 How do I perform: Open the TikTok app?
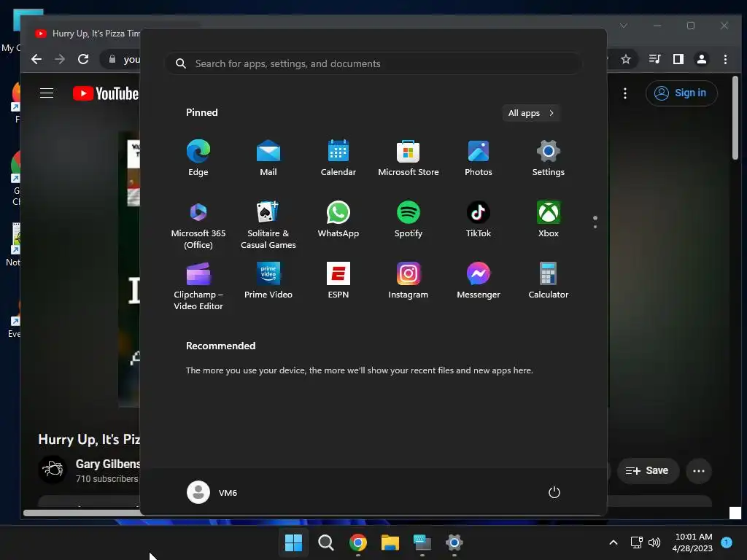coord(479,219)
